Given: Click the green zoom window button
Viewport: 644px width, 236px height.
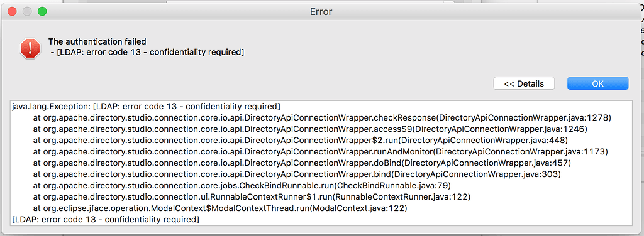Looking at the screenshot, I should [x=42, y=11].
